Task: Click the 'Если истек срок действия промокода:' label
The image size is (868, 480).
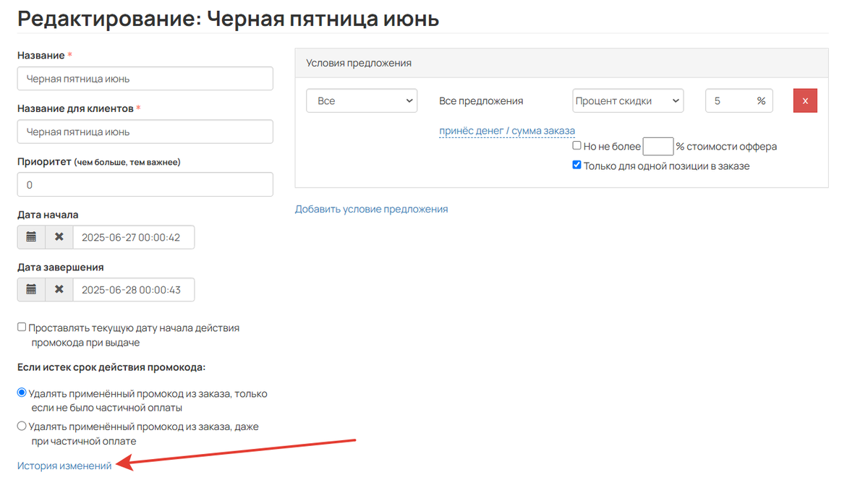Action: 111,367
